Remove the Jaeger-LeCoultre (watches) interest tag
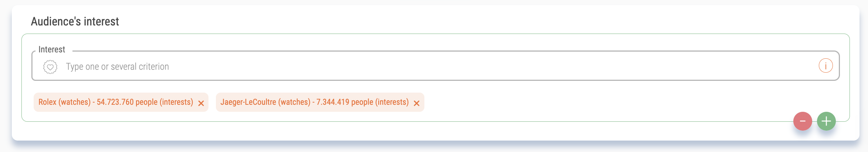 tap(417, 103)
